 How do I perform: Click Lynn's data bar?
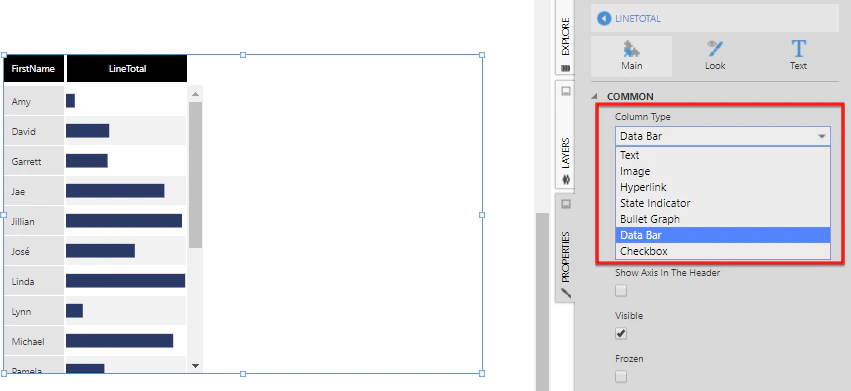74,311
